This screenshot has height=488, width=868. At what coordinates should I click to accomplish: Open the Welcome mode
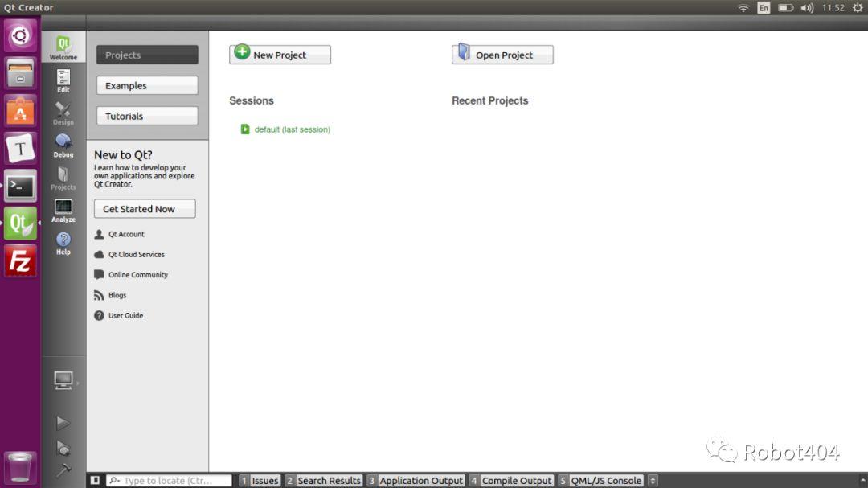(x=63, y=47)
